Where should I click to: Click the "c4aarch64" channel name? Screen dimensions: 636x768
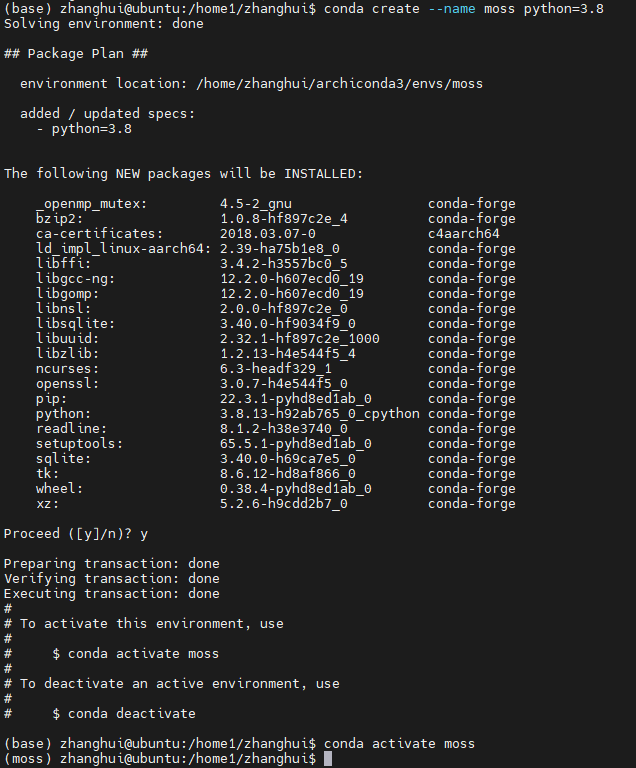coord(464,234)
